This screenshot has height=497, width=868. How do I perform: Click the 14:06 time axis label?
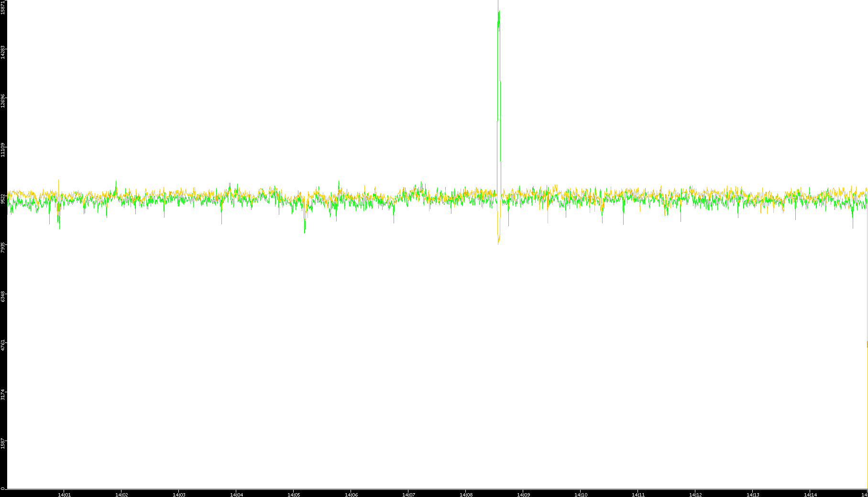tap(351, 495)
